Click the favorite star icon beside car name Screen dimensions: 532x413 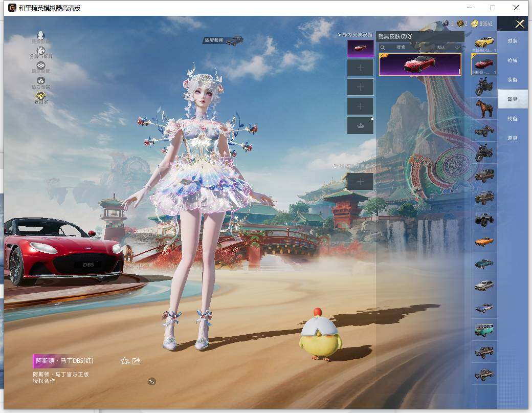click(124, 361)
